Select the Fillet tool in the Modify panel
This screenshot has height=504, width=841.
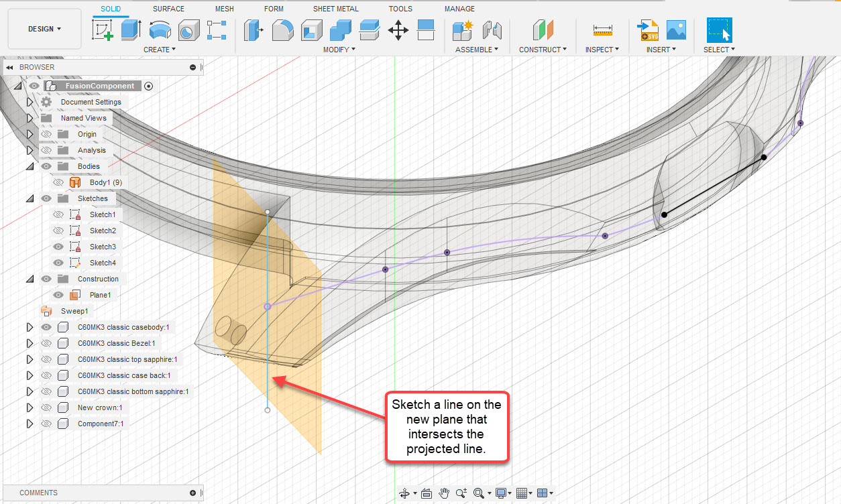click(x=282, y=30)
